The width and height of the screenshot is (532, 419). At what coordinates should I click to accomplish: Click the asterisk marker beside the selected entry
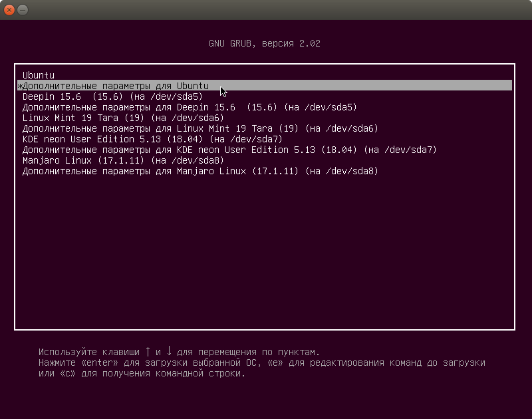(20, 86)
